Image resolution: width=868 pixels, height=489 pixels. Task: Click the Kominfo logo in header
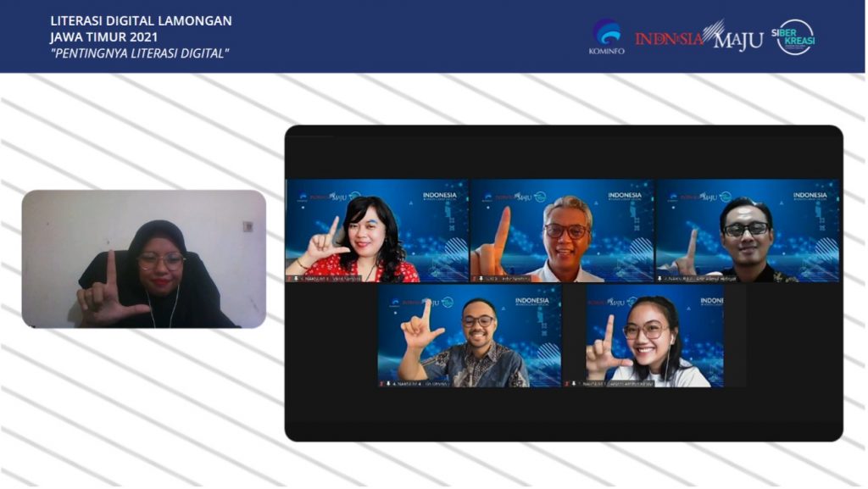coord(606,36)
